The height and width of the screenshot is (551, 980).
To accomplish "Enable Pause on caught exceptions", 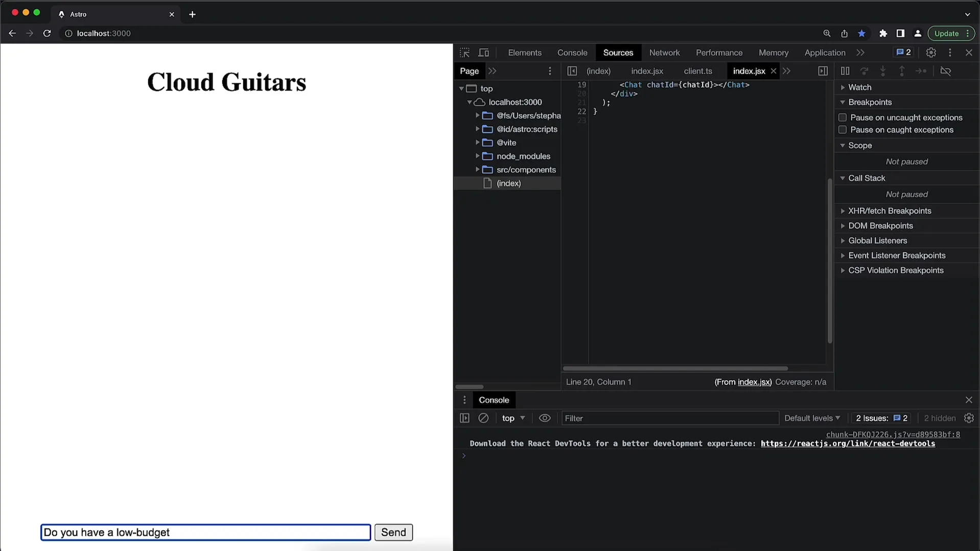I will [x=843, y=130].
